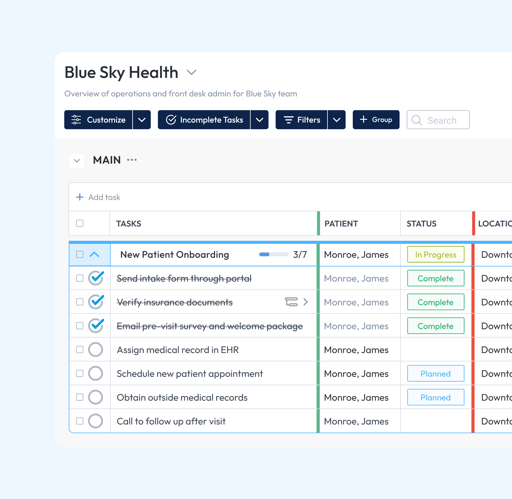
Task: Click patient Monroe, James in Onboarding row
Action: pos(356,255)
